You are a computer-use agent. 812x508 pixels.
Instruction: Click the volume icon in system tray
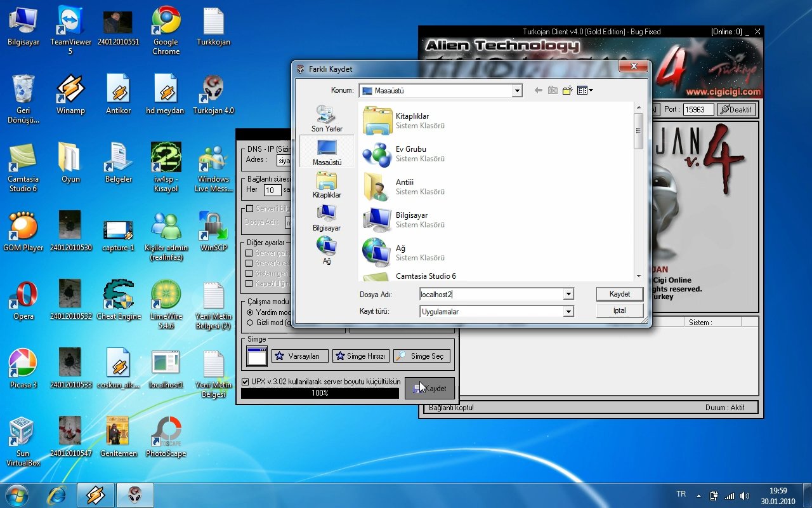[744, 495]
